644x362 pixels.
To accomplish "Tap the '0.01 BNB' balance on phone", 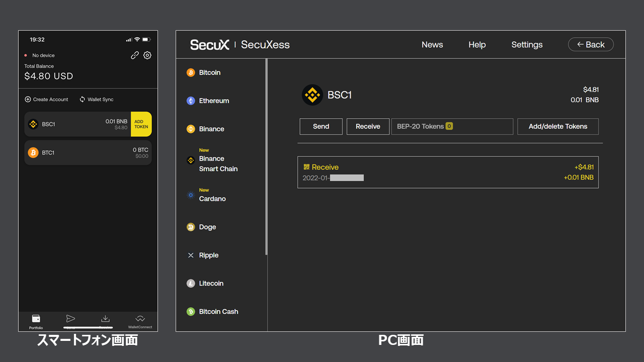I will click(x=117, y=121).
